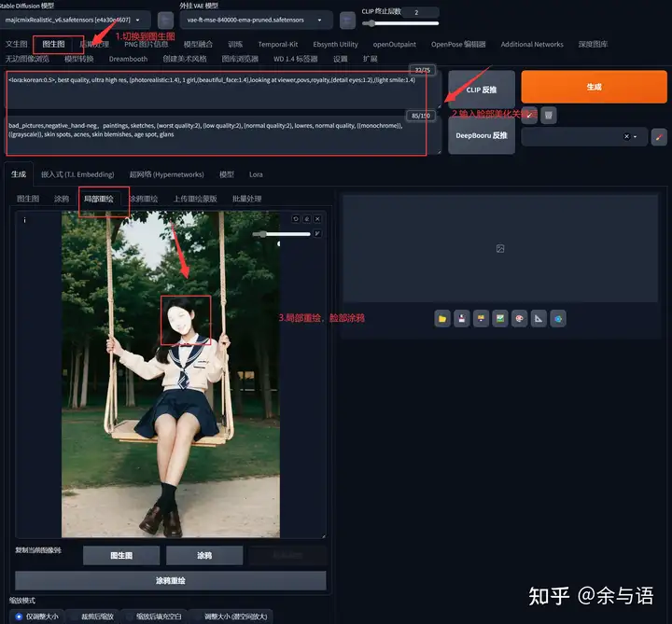Open the Additional Networks tab

point(532,44)
